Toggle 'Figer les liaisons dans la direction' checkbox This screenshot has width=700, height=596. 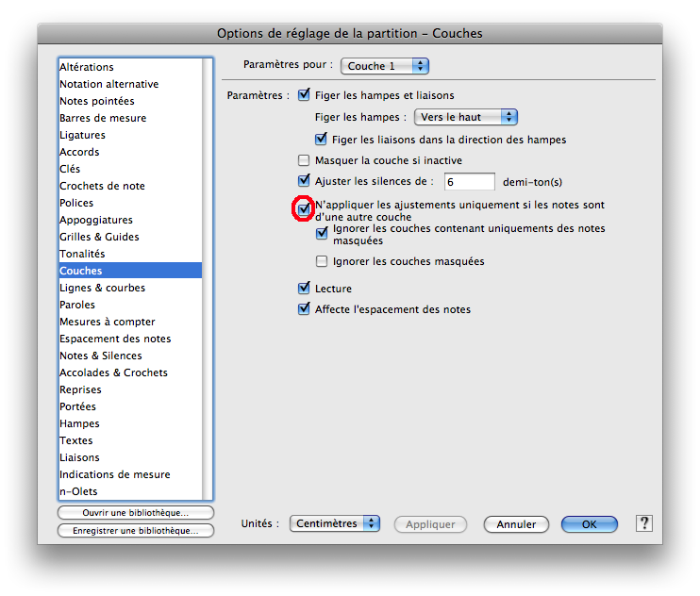[321, 140]
